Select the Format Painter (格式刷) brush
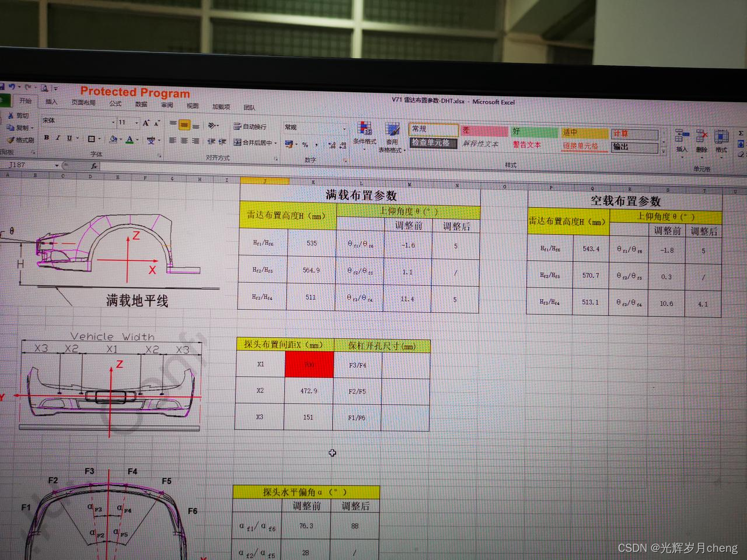 click(11, 141)
